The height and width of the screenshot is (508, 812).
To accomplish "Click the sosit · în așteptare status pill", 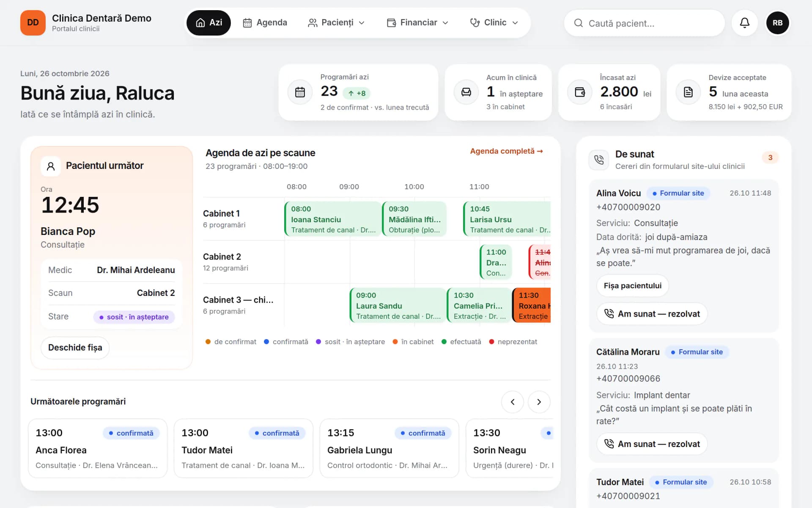I will coord(134,317).
